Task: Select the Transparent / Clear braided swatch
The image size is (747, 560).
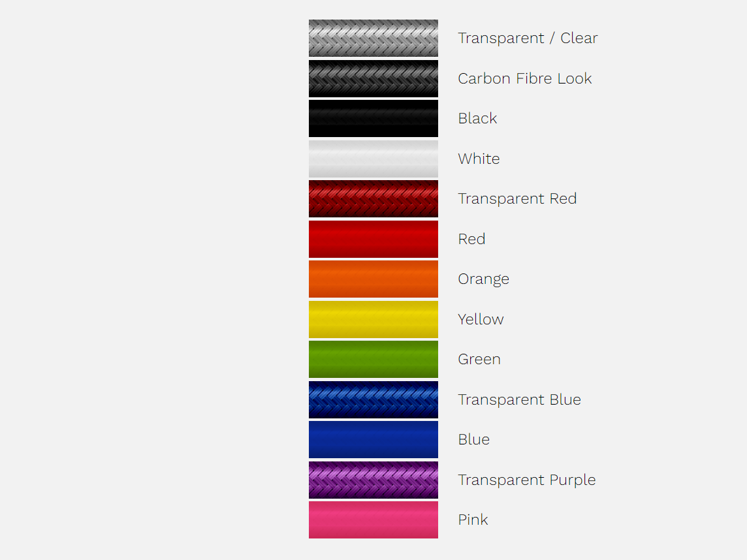Action: pos(373,38)
